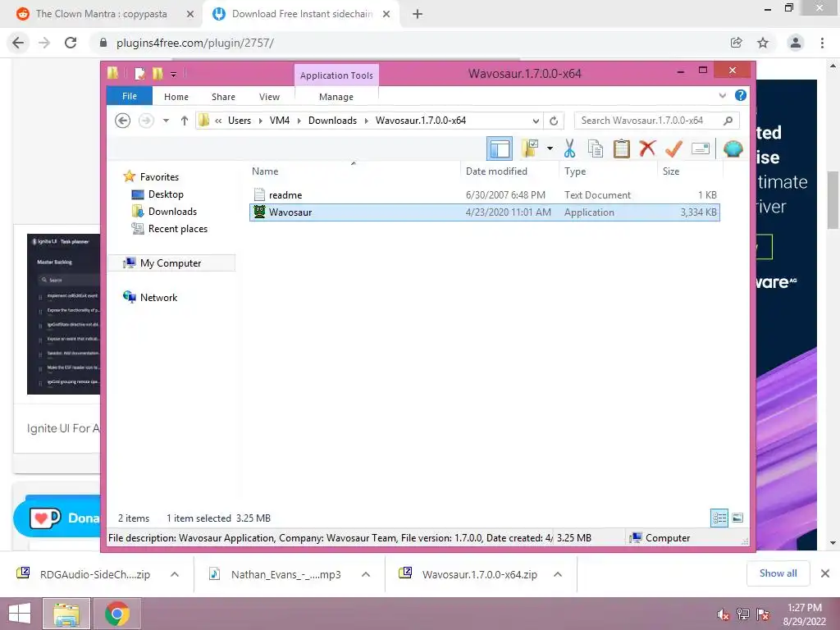This screenshot has width=840, height=630.
Task: Click the folder options toolbar icon
Action: (x=530, y=148)
